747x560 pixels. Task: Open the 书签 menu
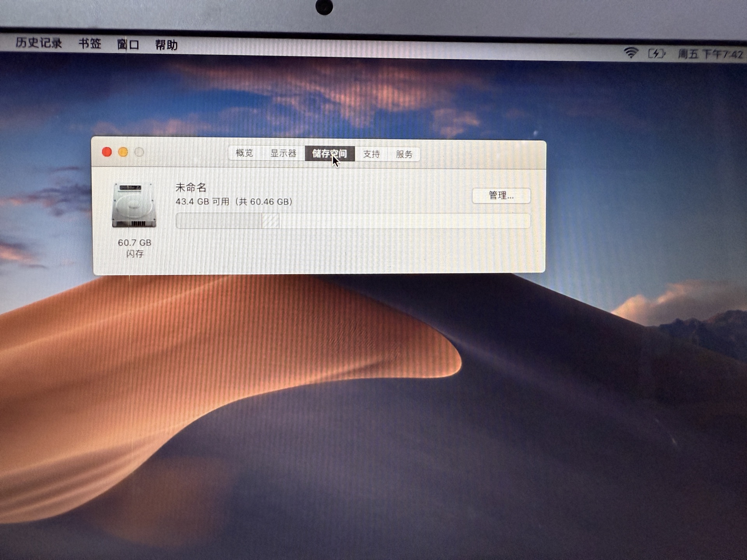[x=90, y=44]
